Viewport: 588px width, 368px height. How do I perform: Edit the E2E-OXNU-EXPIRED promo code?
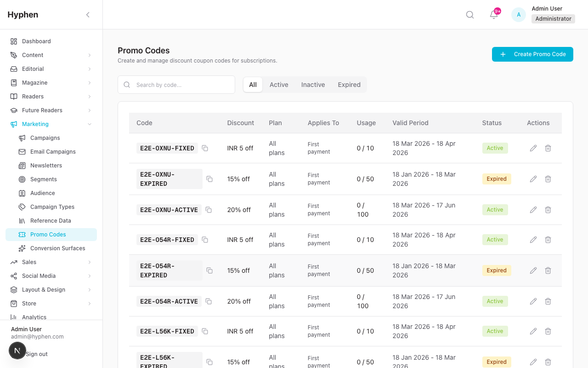(x=533, y=179)
